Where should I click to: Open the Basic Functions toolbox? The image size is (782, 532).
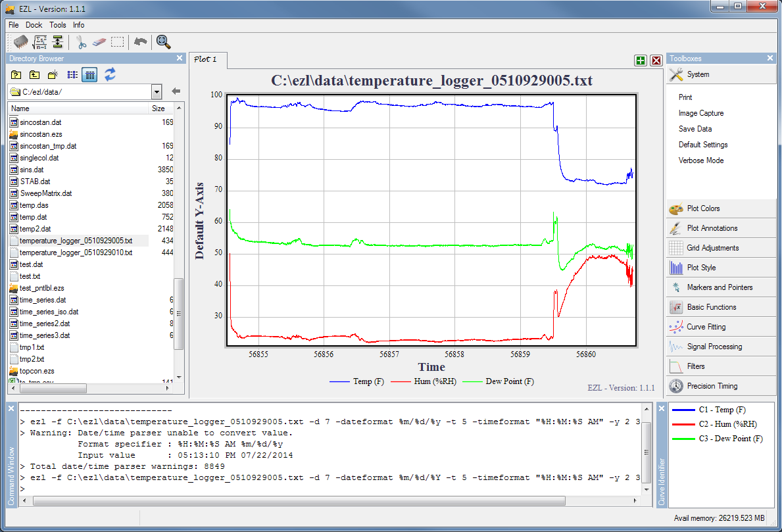point(721,307)
